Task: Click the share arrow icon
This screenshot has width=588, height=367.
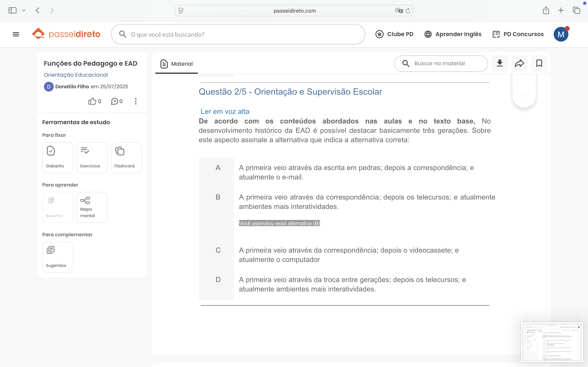Action: tap(519, 63)
